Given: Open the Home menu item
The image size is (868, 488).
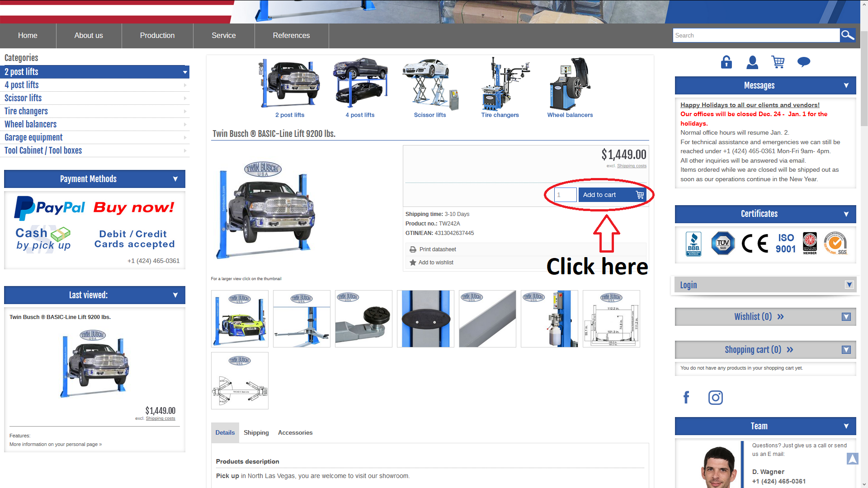Looking at the screenshot, I should point(28,35).
